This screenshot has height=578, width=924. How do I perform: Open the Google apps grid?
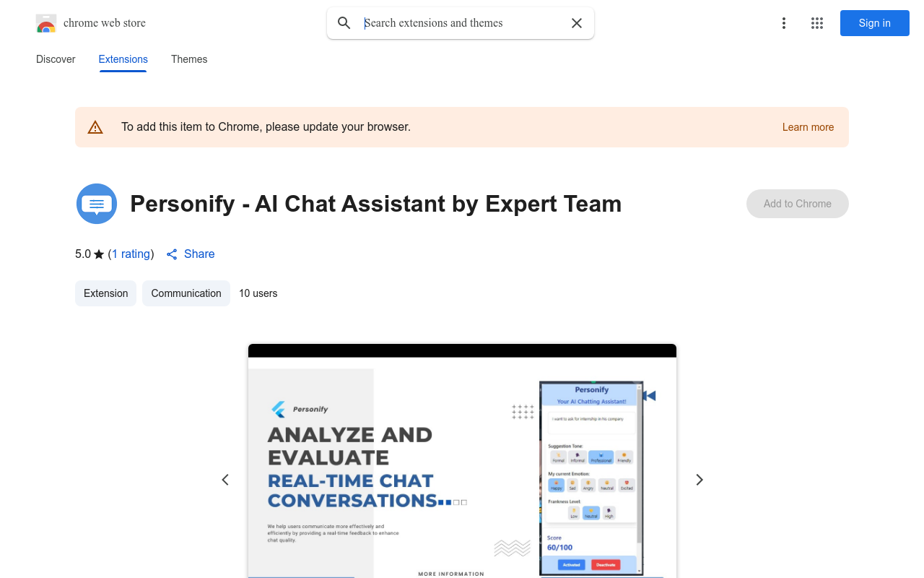point(817,23)
